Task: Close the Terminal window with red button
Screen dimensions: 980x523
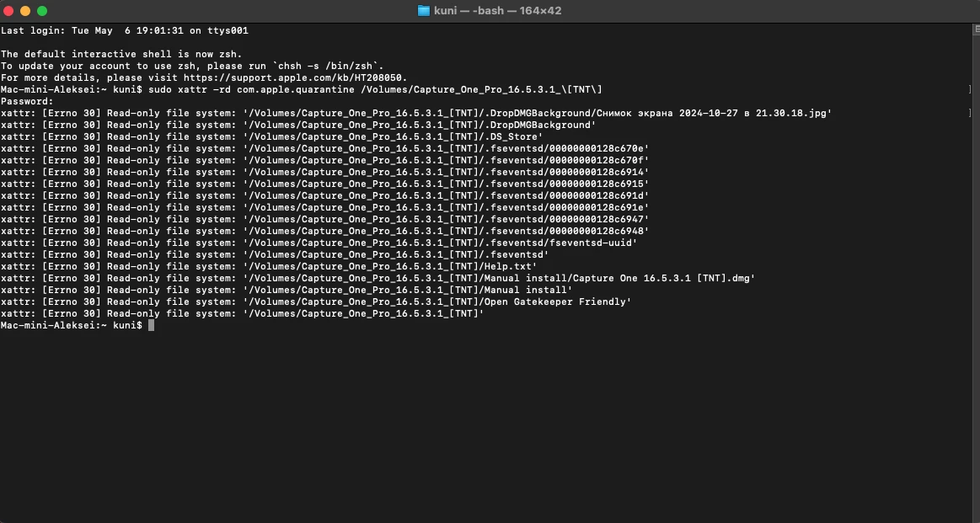Action: point(8,11)
